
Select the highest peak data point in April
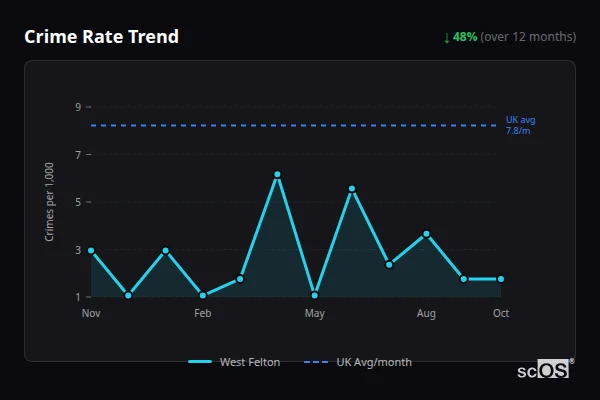pos(277,175)
